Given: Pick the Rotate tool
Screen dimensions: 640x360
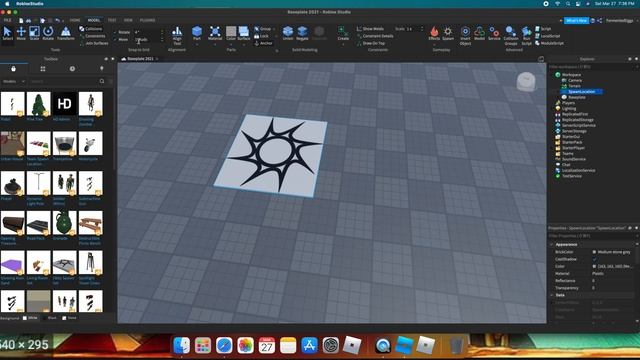Looking at the screenshot, I should [48, 33].
